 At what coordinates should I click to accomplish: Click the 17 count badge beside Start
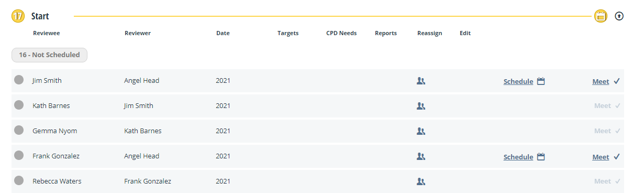click(18, 16)
